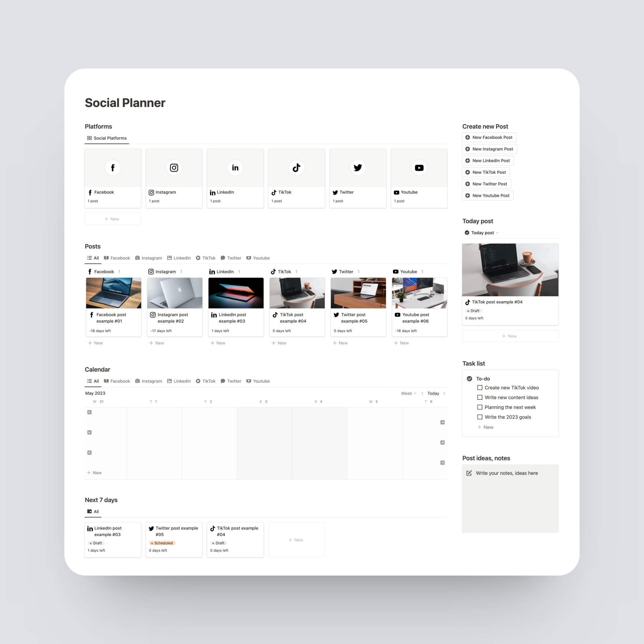Click New button under Platforms

click(x=113, y=219)
